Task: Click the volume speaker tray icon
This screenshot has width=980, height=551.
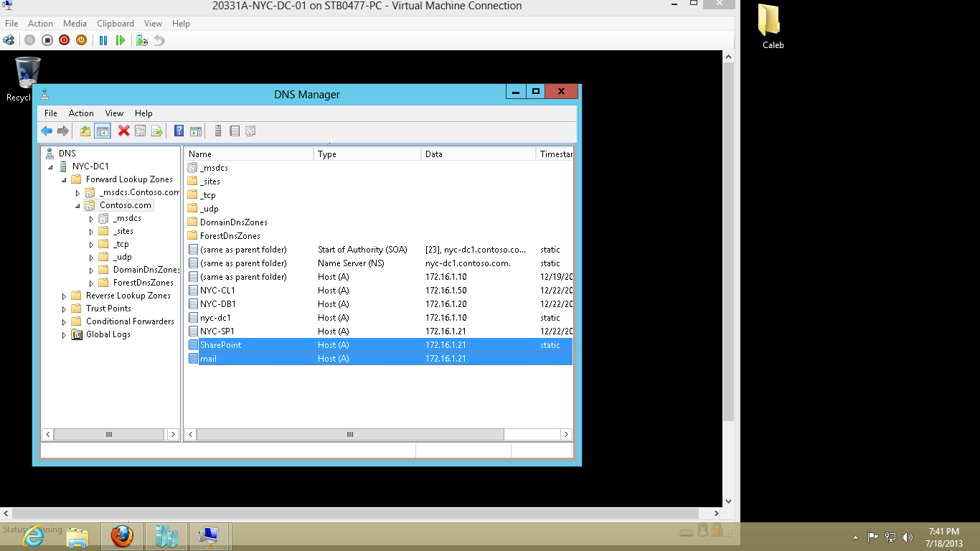Action: coord(908,537)
